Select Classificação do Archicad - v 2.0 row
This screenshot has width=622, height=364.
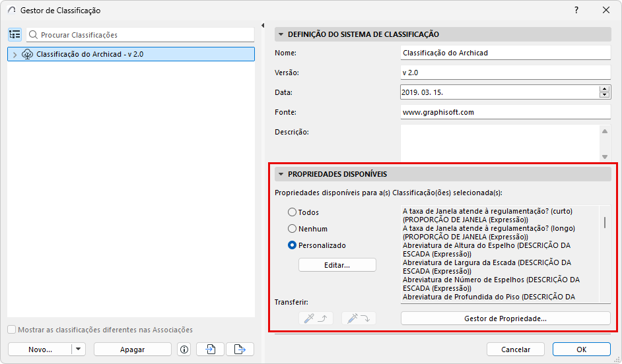131,54
